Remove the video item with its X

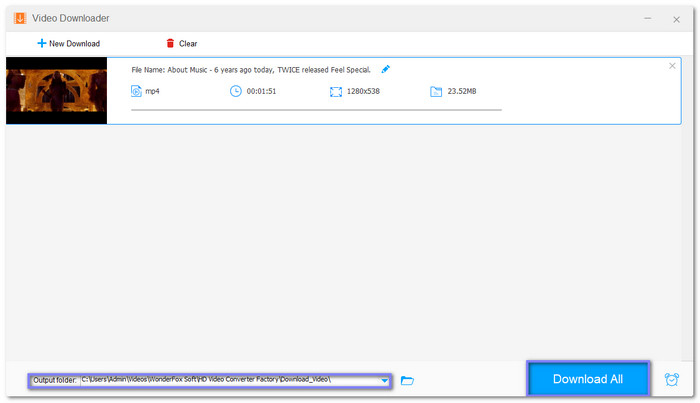(672, 66)
